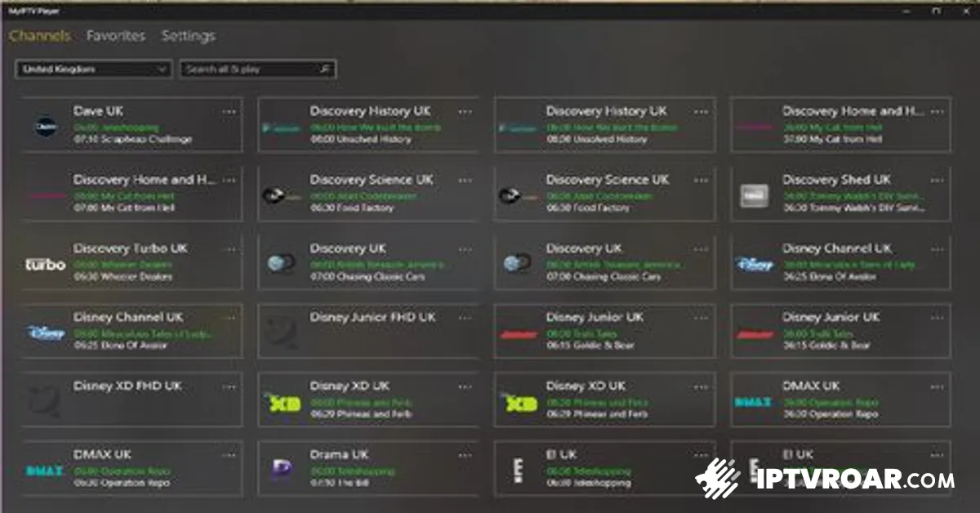The image size is (980, 513).
Task: Click the Discovery Shed UK logo
Action: tap(754, 195)
